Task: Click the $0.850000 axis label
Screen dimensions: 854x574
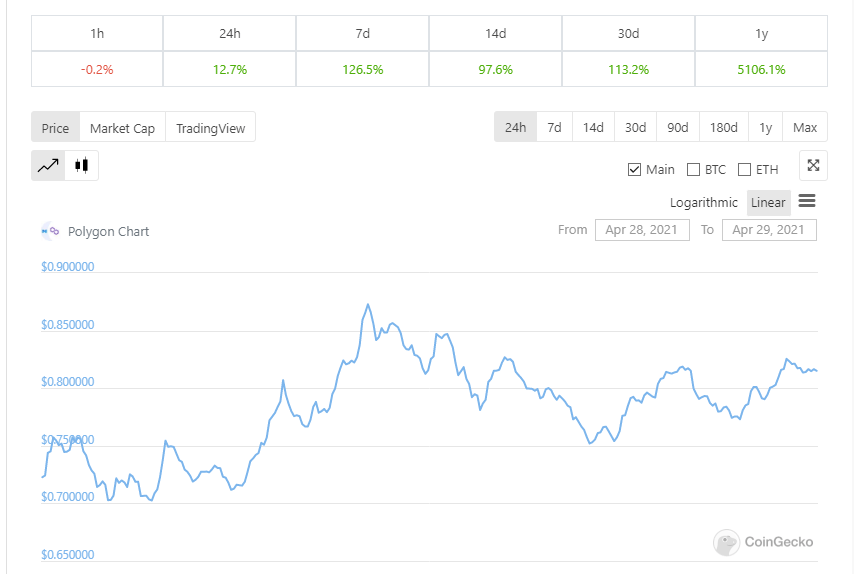Action: (x=68, y=325)
